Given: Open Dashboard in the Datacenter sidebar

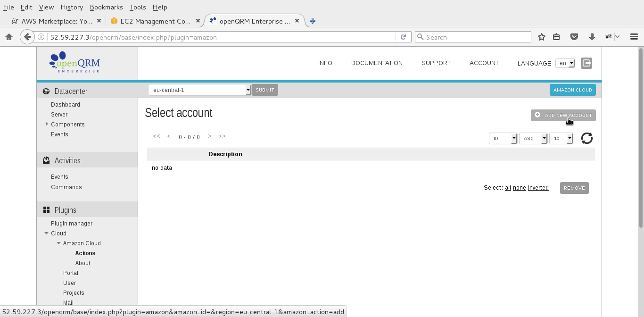Looking at the screenshot, I should click(66, 105).
